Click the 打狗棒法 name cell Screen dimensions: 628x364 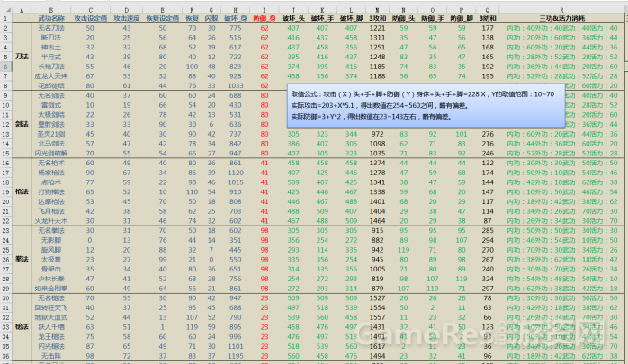(x=51, y=191)
